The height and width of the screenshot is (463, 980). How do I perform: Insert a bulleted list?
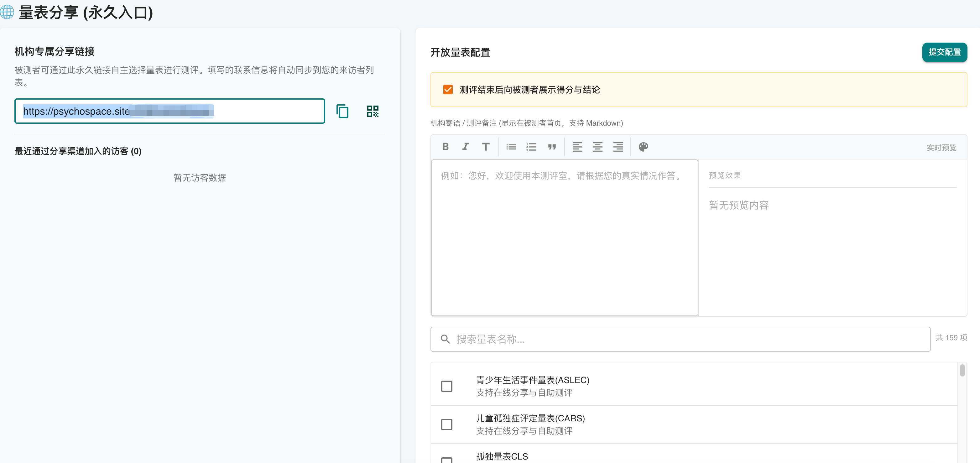point(511,147)
